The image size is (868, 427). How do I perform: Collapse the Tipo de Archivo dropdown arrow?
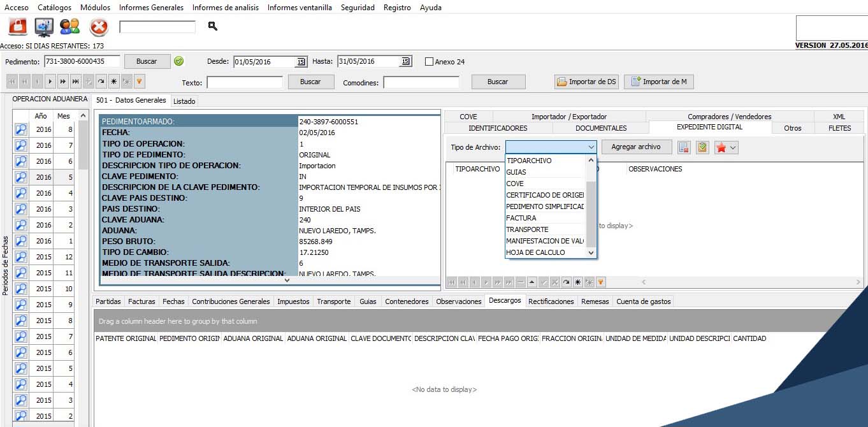591,147
